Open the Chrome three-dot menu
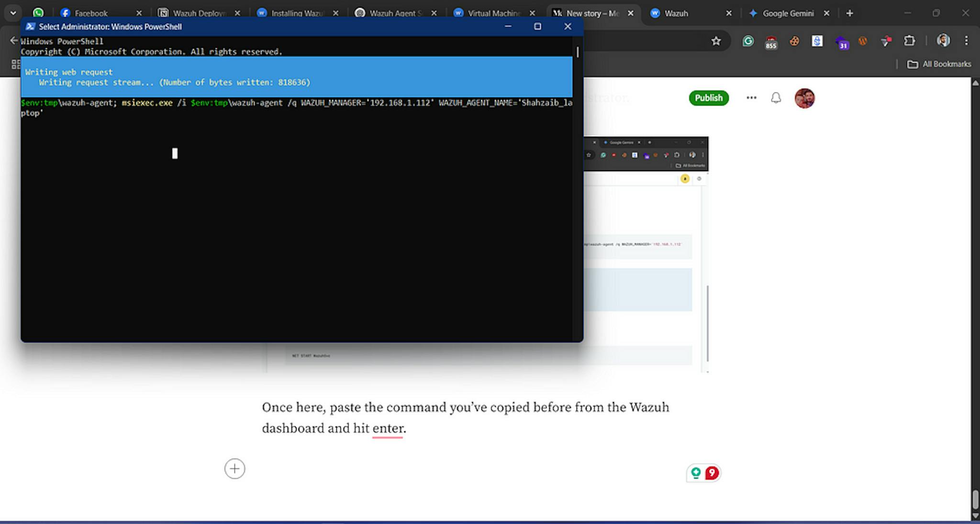This screenshot has height=524, width=980. [966, 41]
